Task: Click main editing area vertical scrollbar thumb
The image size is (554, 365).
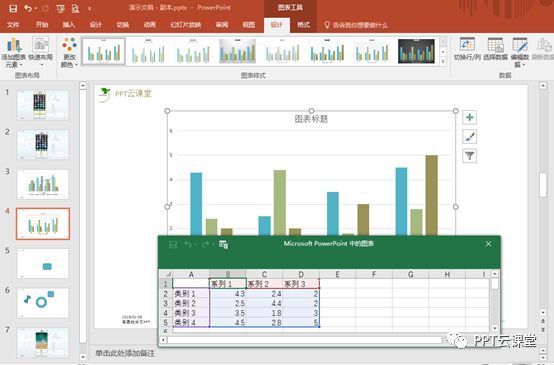Action: 543,184
